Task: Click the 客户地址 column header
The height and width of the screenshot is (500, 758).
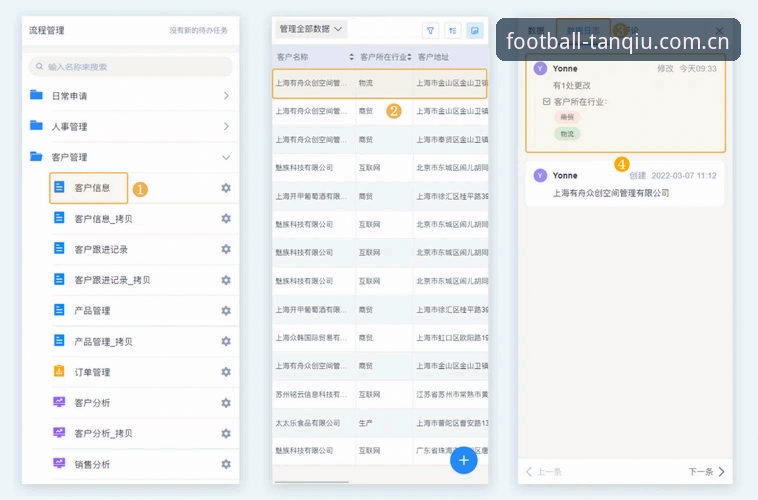Action: coord(433,57)
